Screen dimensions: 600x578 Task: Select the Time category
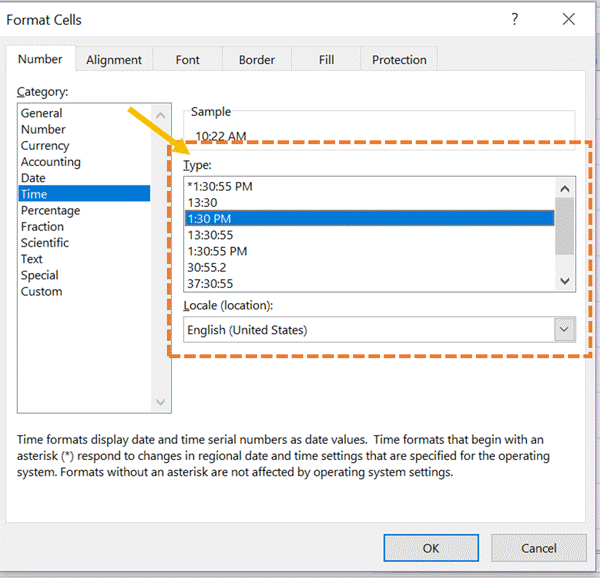point(84,194)
